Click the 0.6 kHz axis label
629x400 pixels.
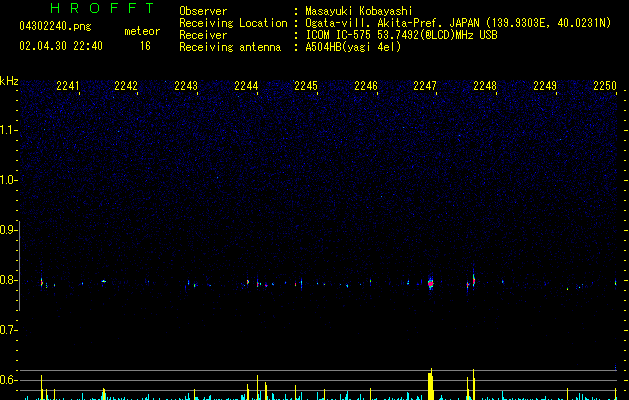click(8, 380)
